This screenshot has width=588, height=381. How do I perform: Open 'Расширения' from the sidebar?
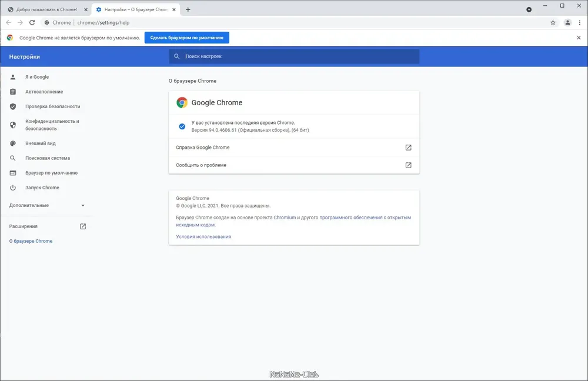[x=24, y=226]
